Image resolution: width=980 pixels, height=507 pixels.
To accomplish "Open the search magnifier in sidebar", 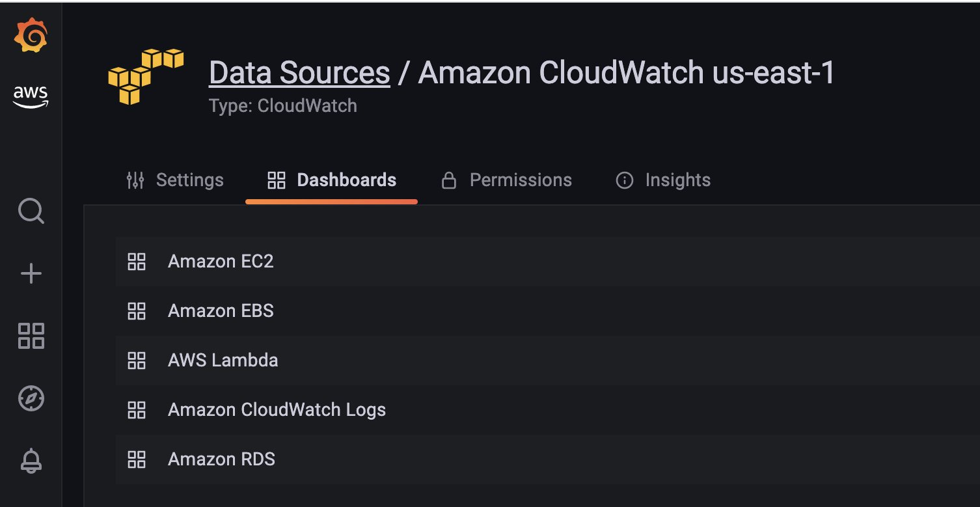I will tap(31, 212).
